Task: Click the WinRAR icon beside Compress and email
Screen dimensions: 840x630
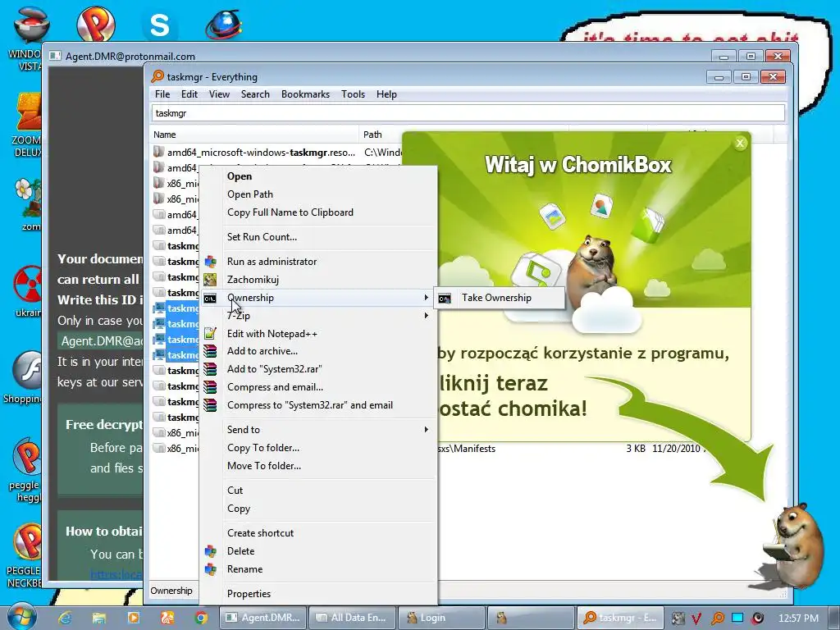Action: [210, 387]
